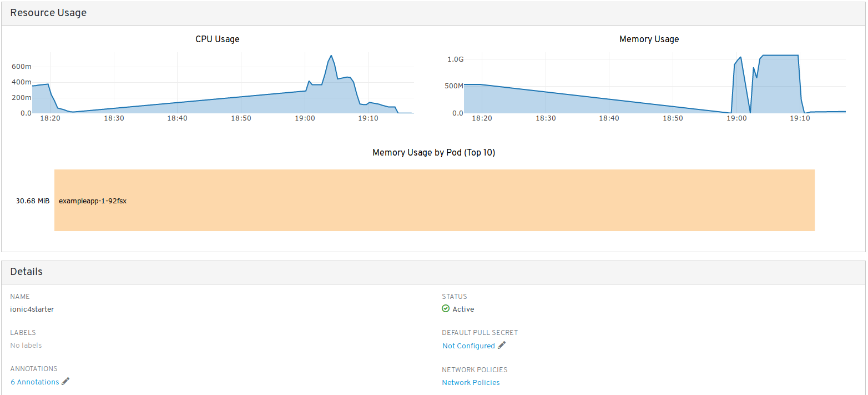Click the exampleapp-1-92fsx pod name label

click(93, 201)
